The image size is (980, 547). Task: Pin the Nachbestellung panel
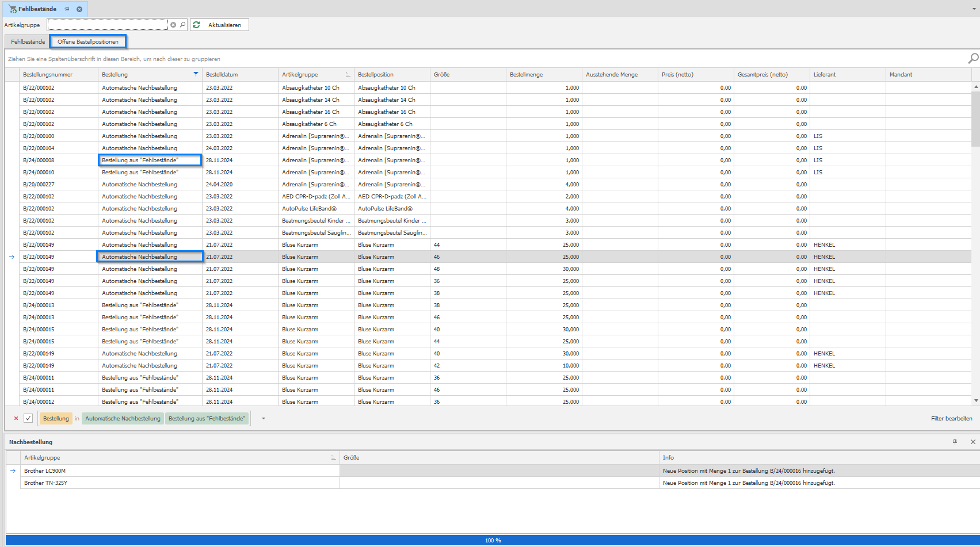pyautogui.click(x=955, y=442)
